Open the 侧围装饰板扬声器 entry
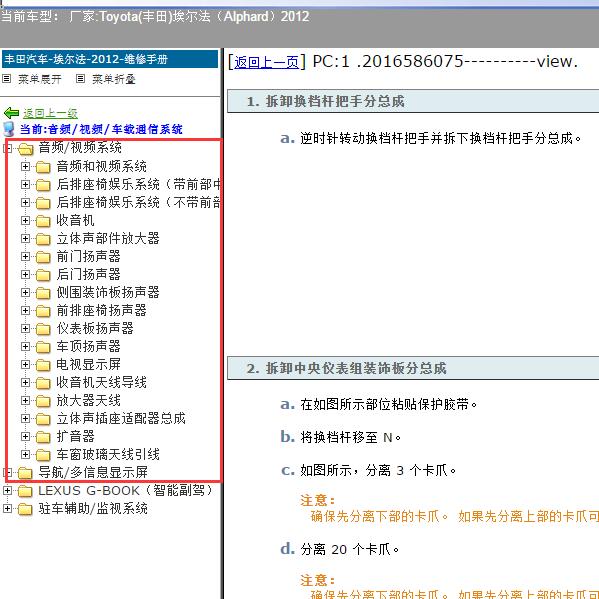The image size is (599, 599). (x=108, y=292)
